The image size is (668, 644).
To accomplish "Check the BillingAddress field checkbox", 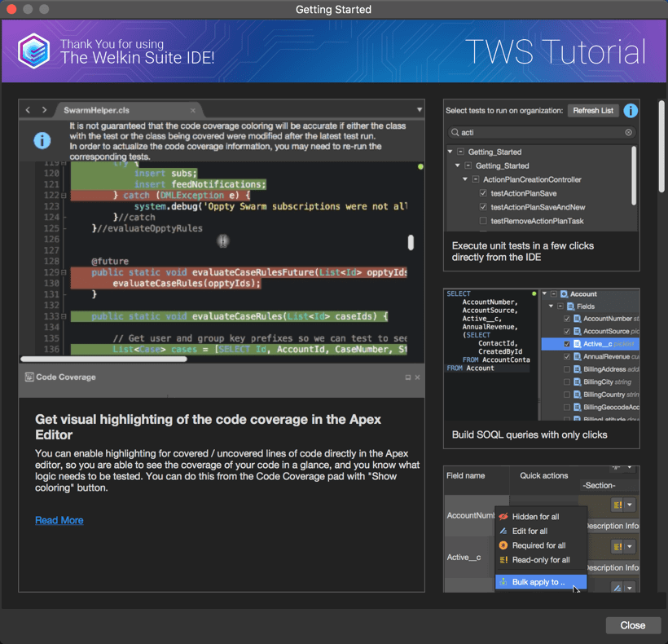I will pos(567,369).
